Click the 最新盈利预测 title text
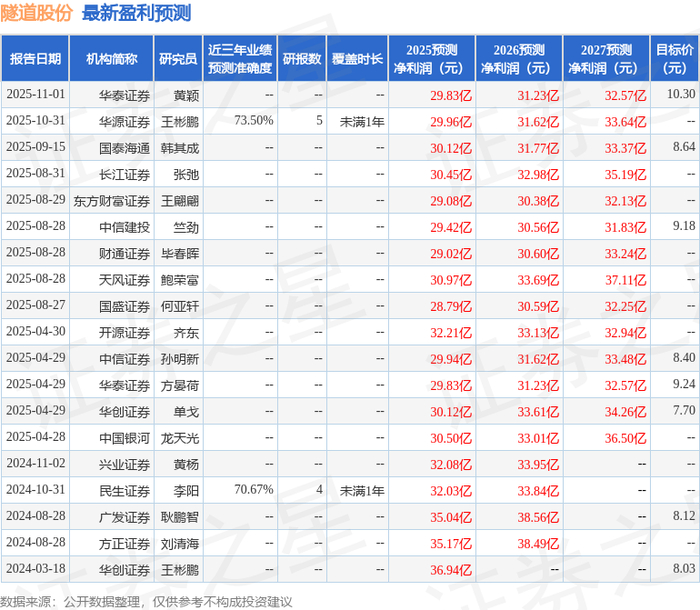 (x=137, y=13)
